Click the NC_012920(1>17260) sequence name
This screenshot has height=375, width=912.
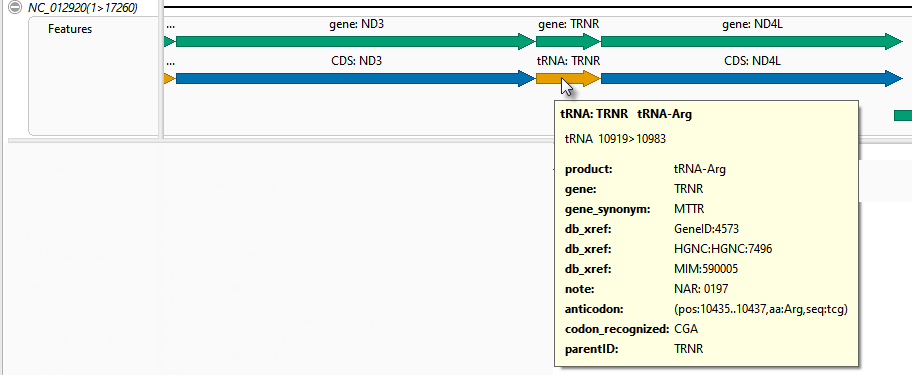(x=83, y=8)
